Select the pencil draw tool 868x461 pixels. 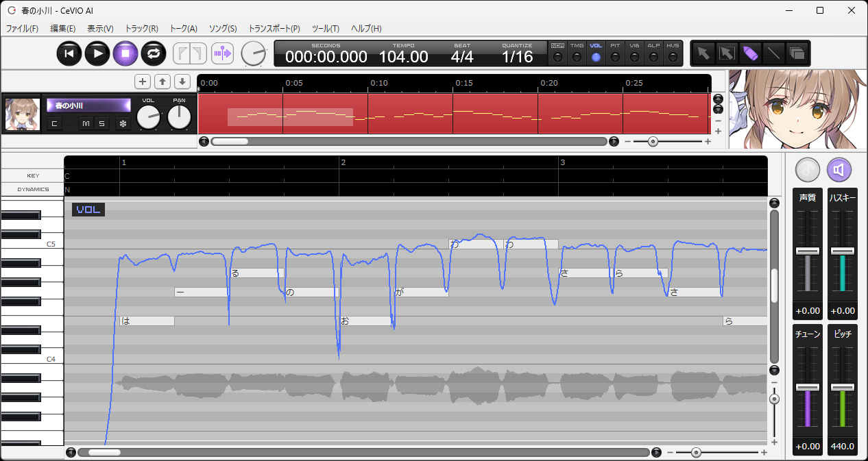coord(749,53)
